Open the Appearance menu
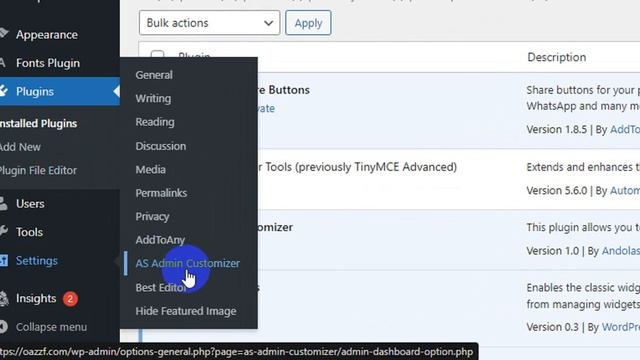 click(47, 35)
